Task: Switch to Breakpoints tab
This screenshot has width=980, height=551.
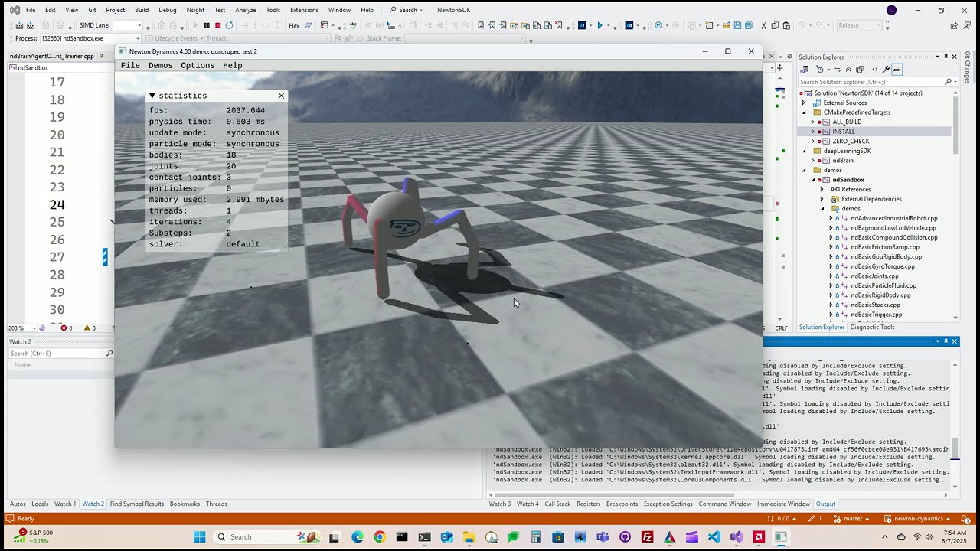Action: pyautogui.click(x=622, y=504)
